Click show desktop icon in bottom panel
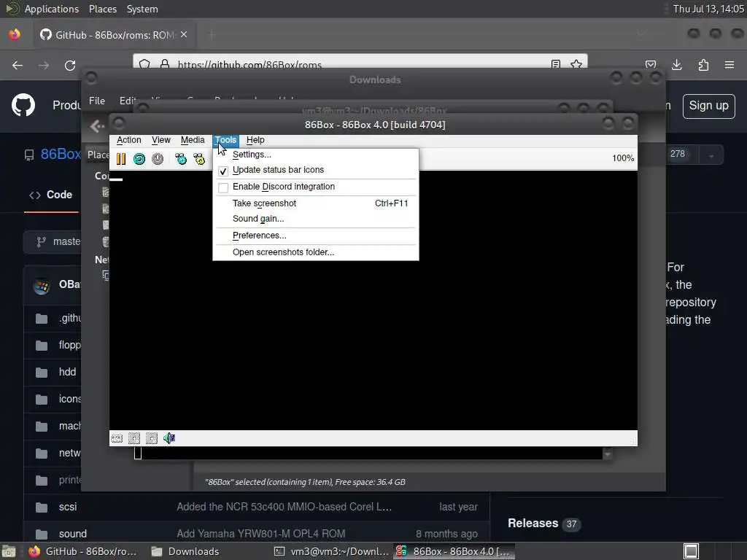This screenshot has height=560, width=747. coord(9,551)
